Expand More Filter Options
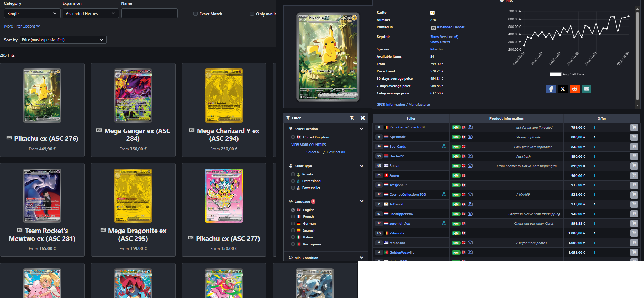 tap(22, 26)
